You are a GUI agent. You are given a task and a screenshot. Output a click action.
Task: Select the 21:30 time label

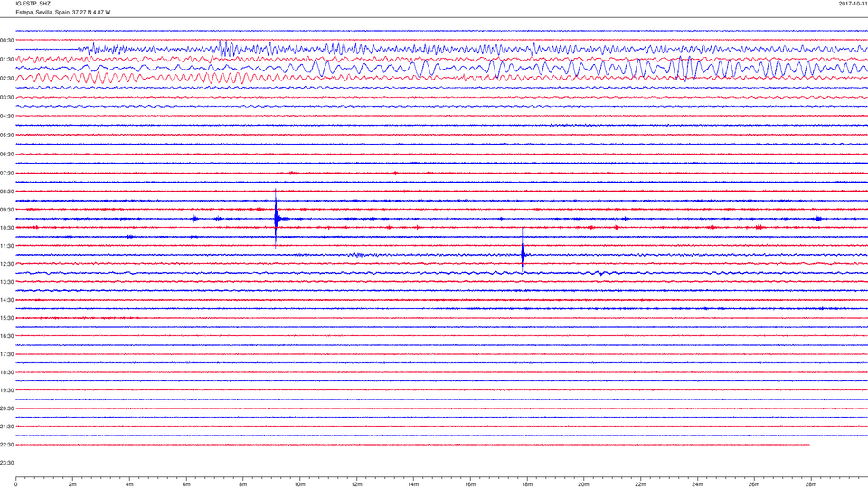point(7,427)
